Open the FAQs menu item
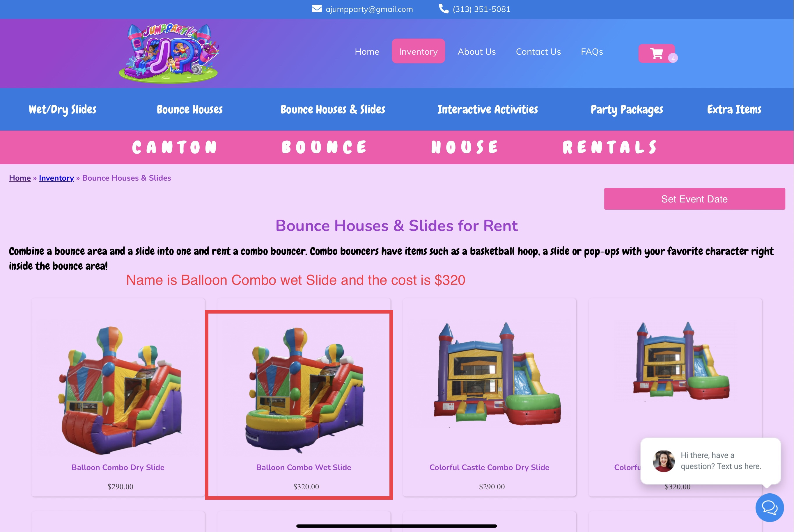 tap(592, 51)
